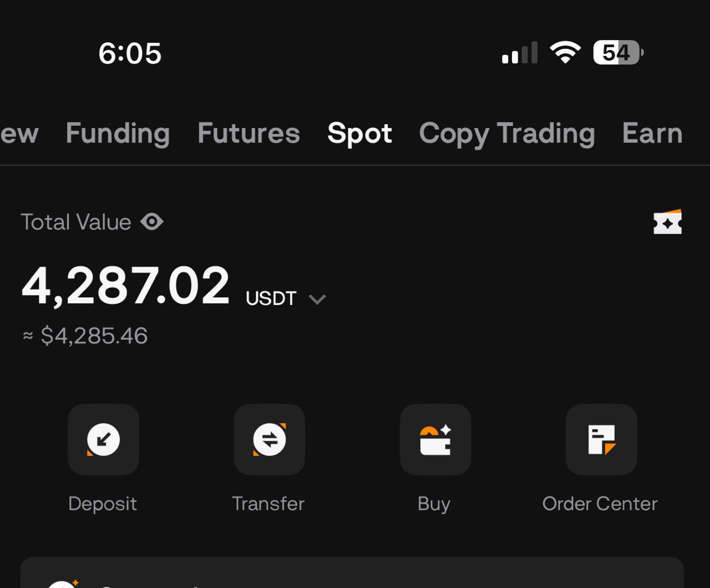Tap the USDT currency unit label
710x588 pixels.
click(271, 298)
